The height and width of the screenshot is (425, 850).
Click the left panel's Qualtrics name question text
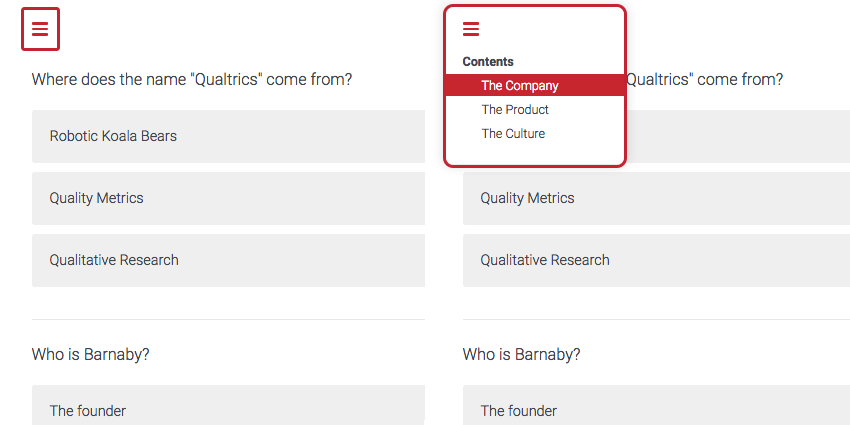(x=192, y=79)
